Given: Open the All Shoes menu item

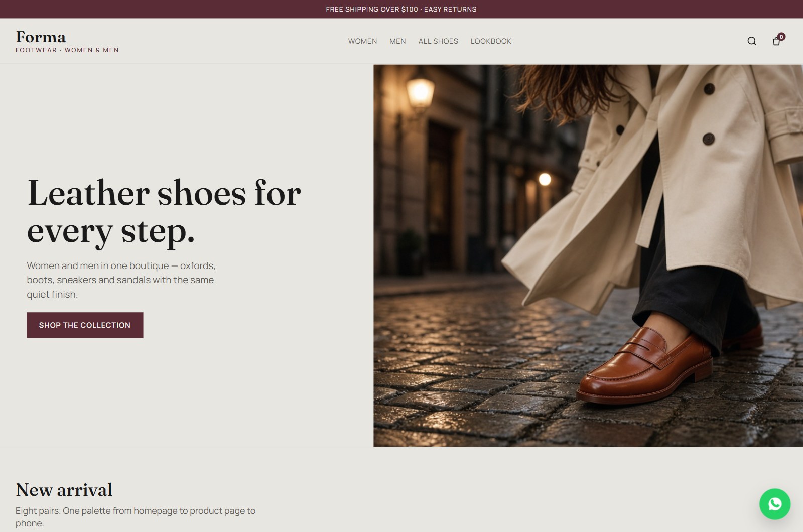Looking at the screenshot, I should coord(438,41).
